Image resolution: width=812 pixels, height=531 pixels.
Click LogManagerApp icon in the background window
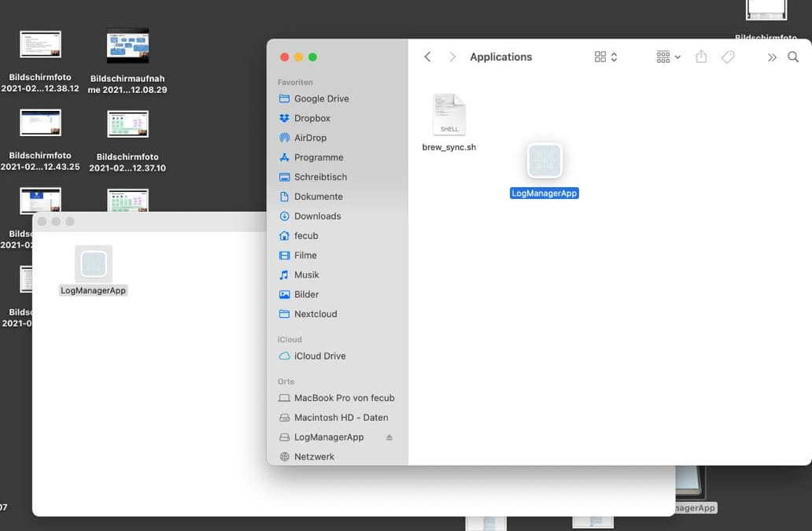(94, 264)
